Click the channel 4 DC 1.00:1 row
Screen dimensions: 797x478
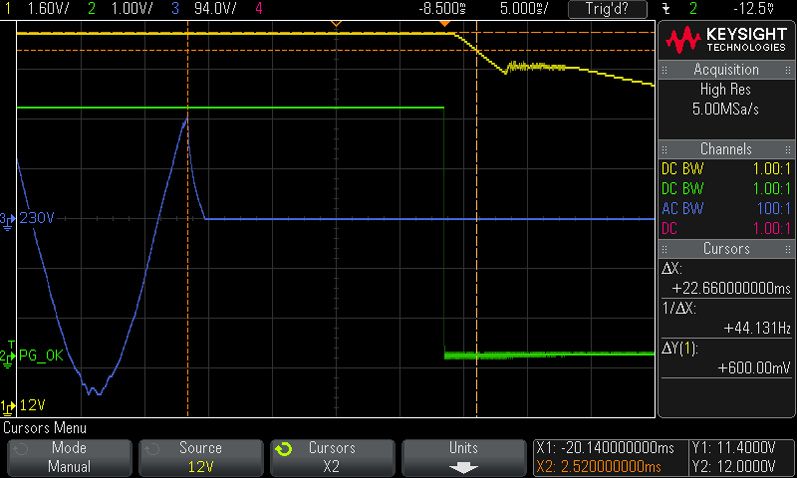tap(726, 228)
